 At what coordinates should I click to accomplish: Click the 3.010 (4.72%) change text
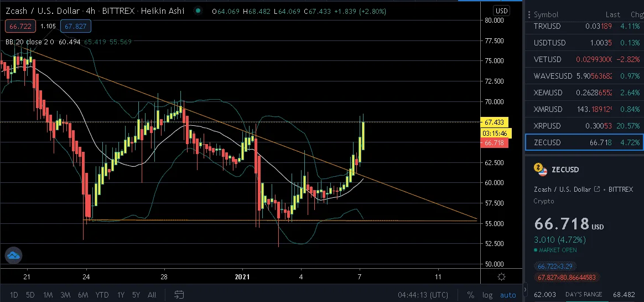tap(560, 239)
